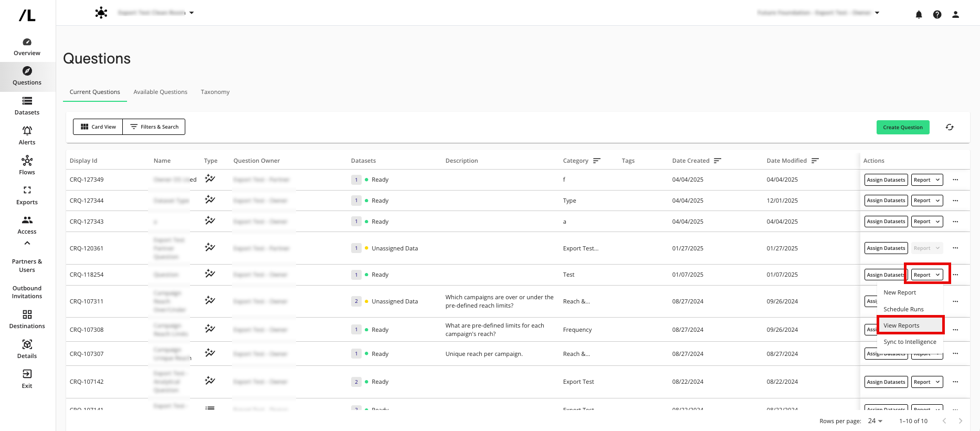Open the Questions compass icon in sidebar
Screen dimensions: 980x431
[27, 71]
